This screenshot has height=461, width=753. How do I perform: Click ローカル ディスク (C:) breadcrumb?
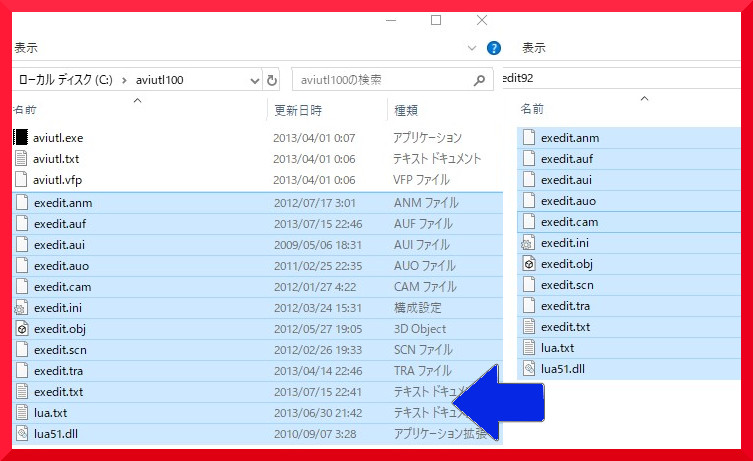point(65,80)
